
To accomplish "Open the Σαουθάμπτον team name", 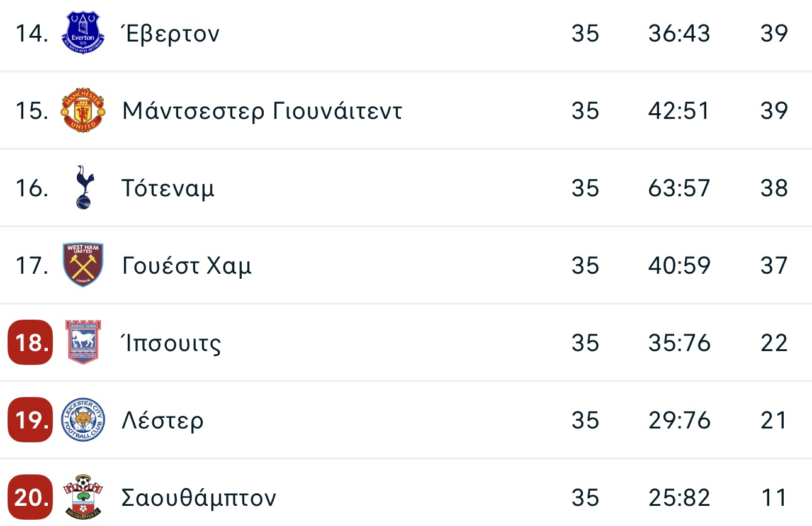I will pyautogui.click(x=199, y=498).
